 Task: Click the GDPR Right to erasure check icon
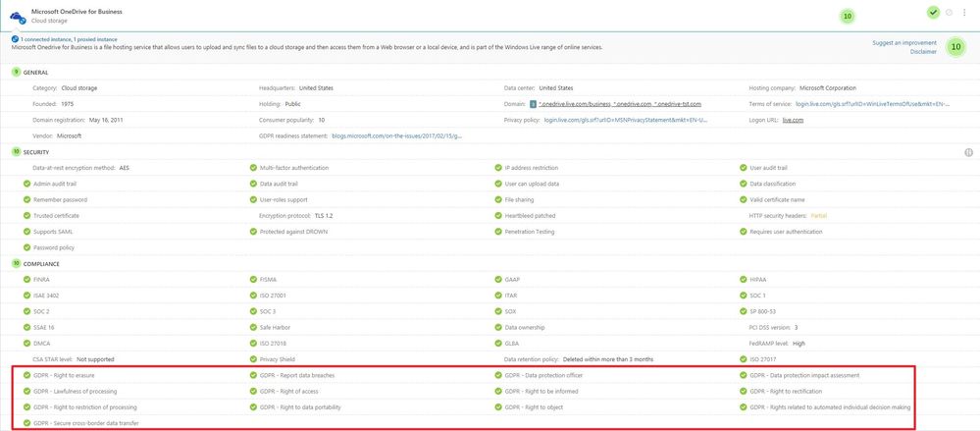click(26, 375)
